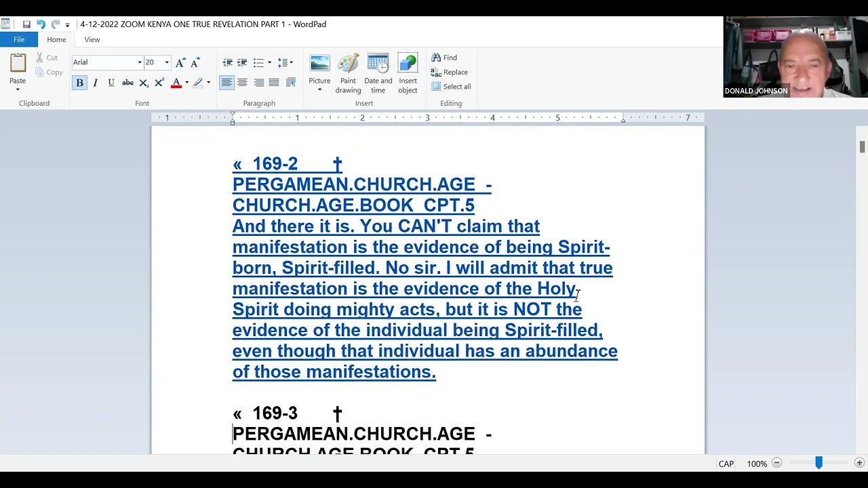Click the zoom slider handle

coord(818,463)
